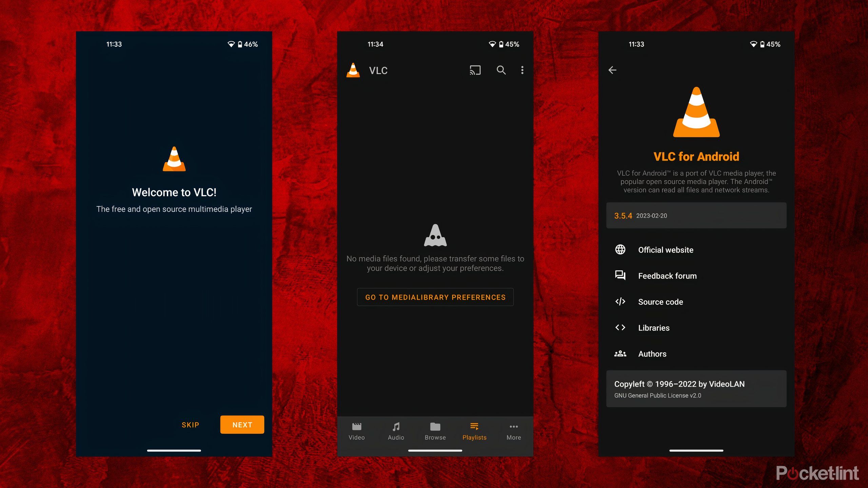Screen dimensions: 868x488
Task: Click the Feedback forum icon
Action: click(x=620, y=275)
